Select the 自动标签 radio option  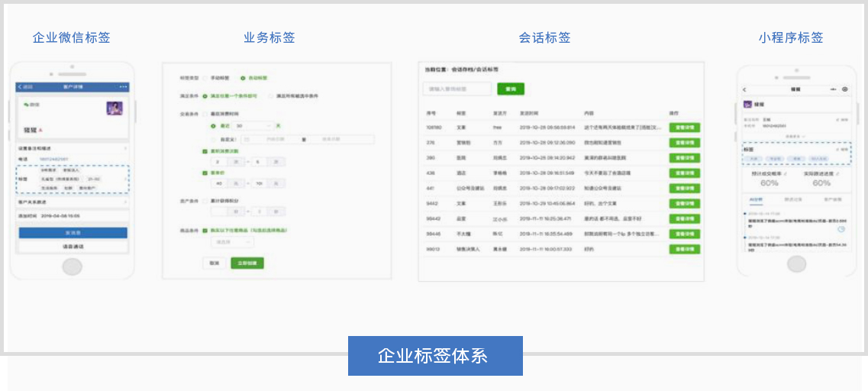pyautogui.click(x=243, y=78)
